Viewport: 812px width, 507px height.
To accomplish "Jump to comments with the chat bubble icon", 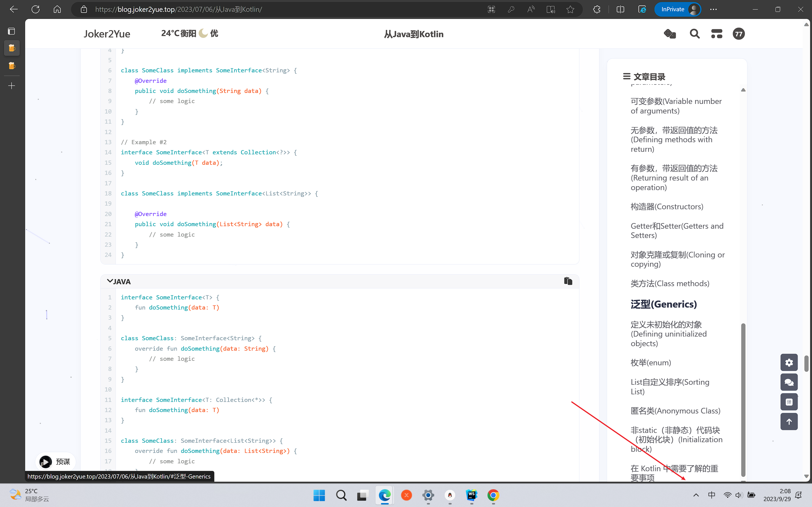I will (x=789, y=382).
